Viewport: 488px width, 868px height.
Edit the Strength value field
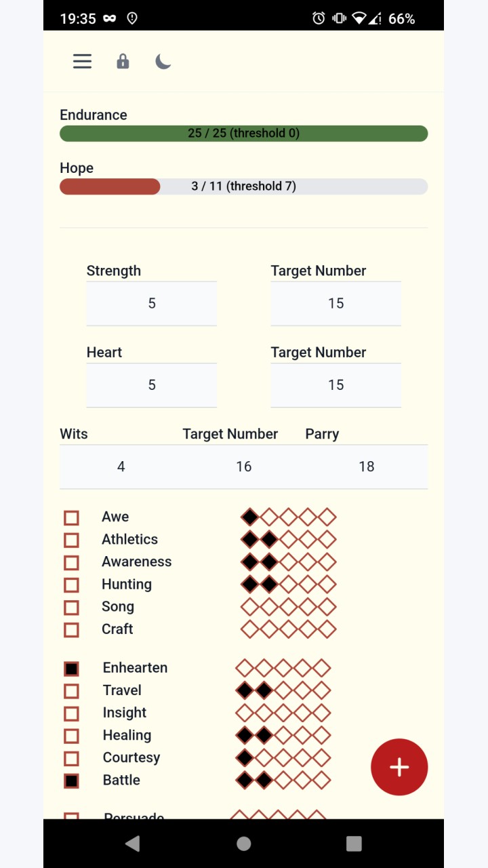click(152, 304)
